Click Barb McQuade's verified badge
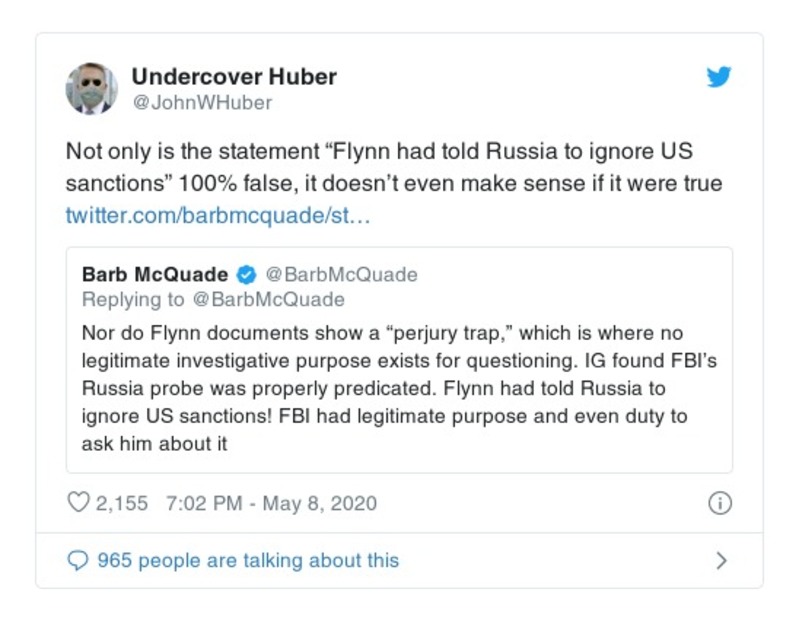 click(x=247, y=275)
